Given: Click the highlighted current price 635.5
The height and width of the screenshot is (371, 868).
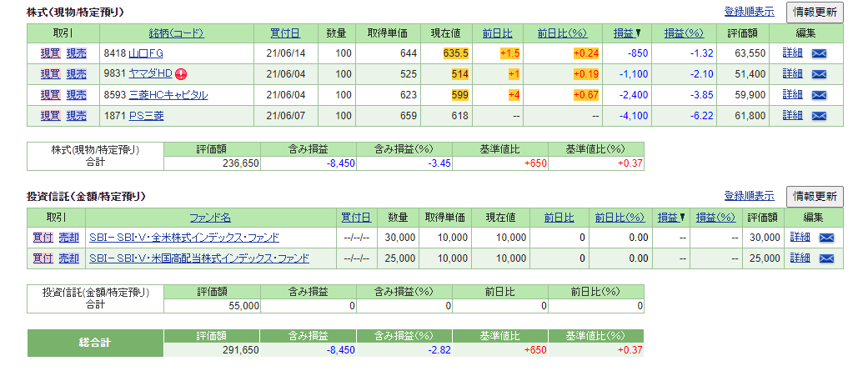Looking at the screenshot, I should [x=456, y=53].
